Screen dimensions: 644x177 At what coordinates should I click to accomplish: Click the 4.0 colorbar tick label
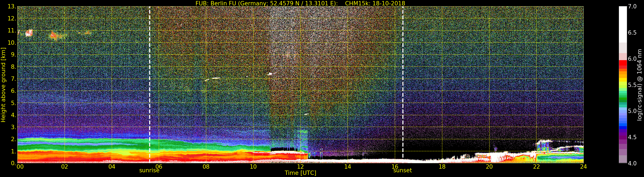coord(632,163)
